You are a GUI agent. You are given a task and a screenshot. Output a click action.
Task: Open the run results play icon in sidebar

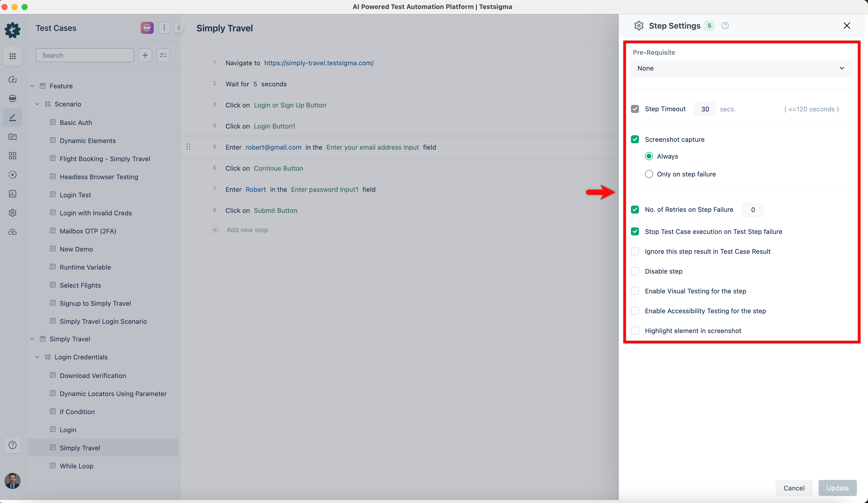(x=12, y=174)
